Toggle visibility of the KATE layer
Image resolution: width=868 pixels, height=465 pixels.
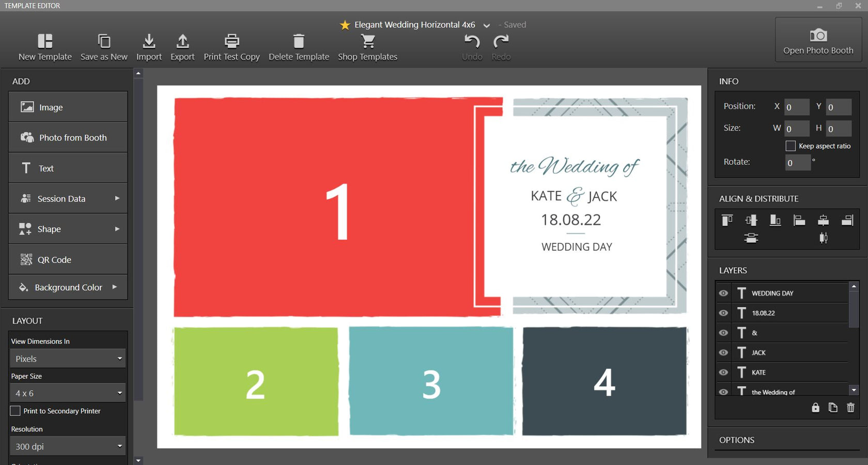pos(723,372)
